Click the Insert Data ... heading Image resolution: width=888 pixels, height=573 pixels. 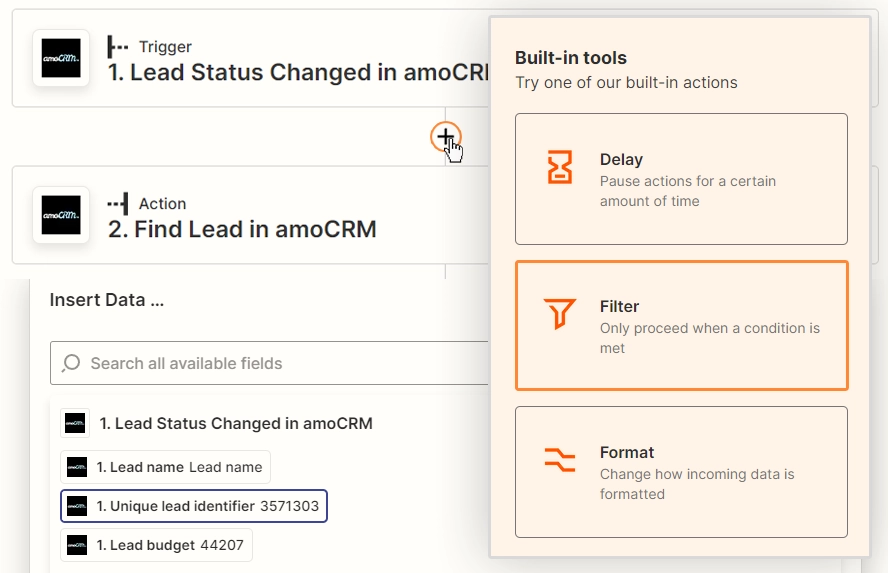[106, 300]
